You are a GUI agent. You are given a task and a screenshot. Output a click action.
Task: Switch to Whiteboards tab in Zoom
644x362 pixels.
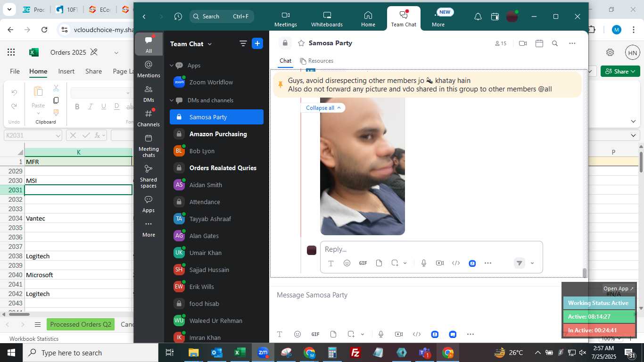pyautogui.click(x=327, y=19)
